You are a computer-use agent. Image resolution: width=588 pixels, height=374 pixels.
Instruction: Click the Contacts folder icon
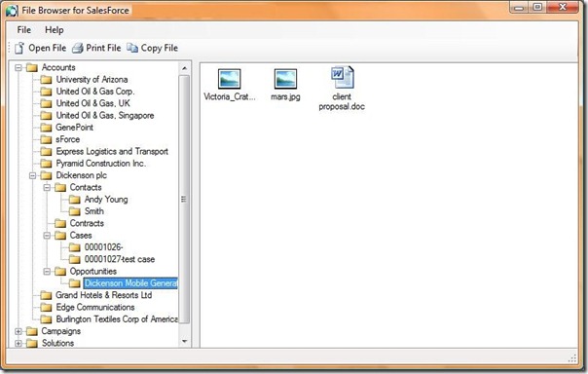tap(60, 188)
